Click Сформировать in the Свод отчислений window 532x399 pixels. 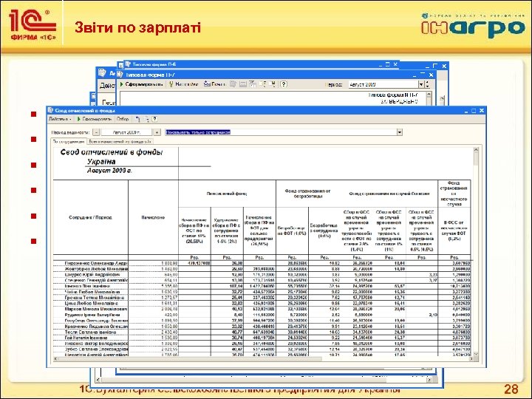94,119
